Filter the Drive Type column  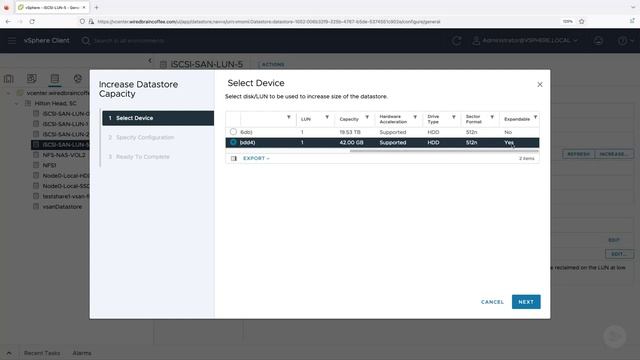click(x=453, y=117)
